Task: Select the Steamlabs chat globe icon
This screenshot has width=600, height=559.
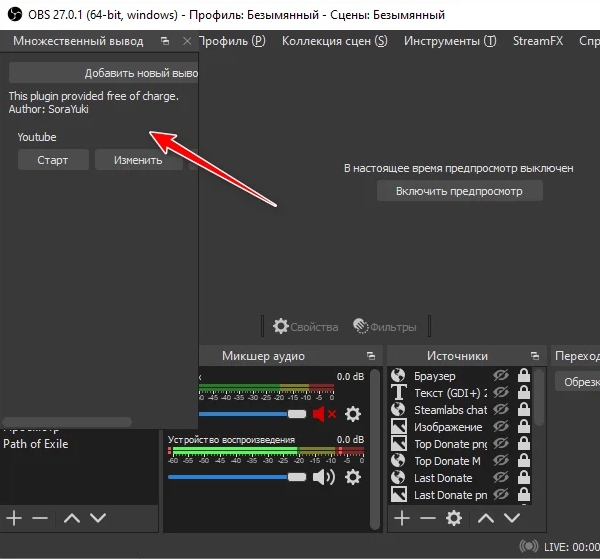Action: (398, 409)
